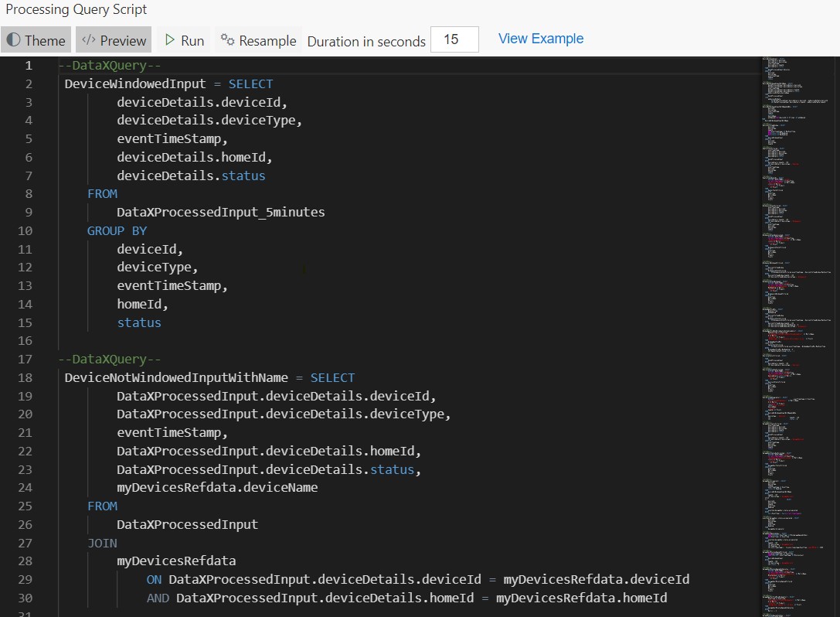Click the JOIN keyword on line 27

[x=102, y=543]
